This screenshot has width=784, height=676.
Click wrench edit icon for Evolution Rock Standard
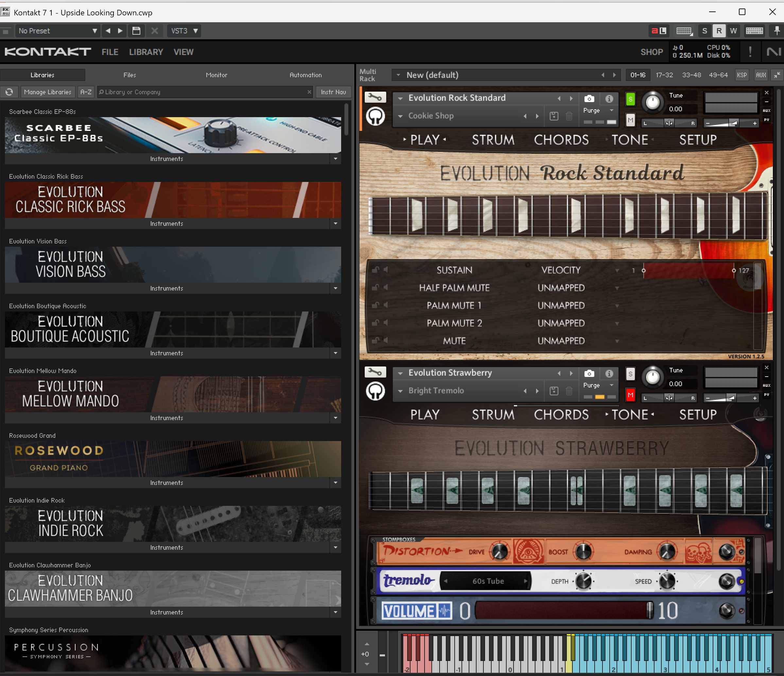point(375,98)
